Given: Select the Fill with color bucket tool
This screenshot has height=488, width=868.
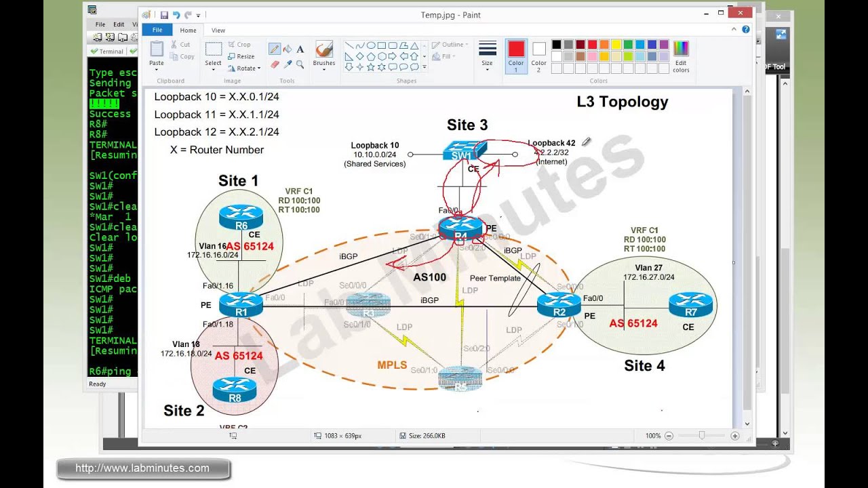Looking at the screenshot, I should pos(288,49).
